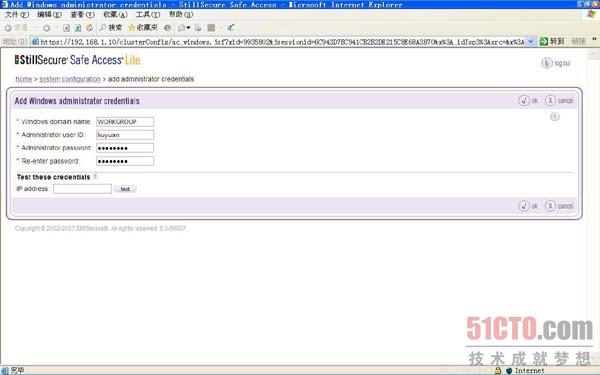Click the Windows domain name field
Screen dimensions: 600x375
tap(125, 122)
